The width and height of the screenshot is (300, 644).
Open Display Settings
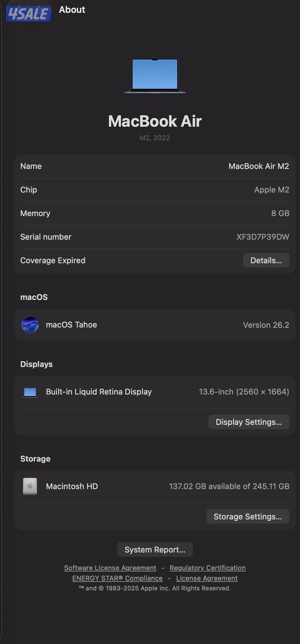pyautogui.click(x=249, y=422)
